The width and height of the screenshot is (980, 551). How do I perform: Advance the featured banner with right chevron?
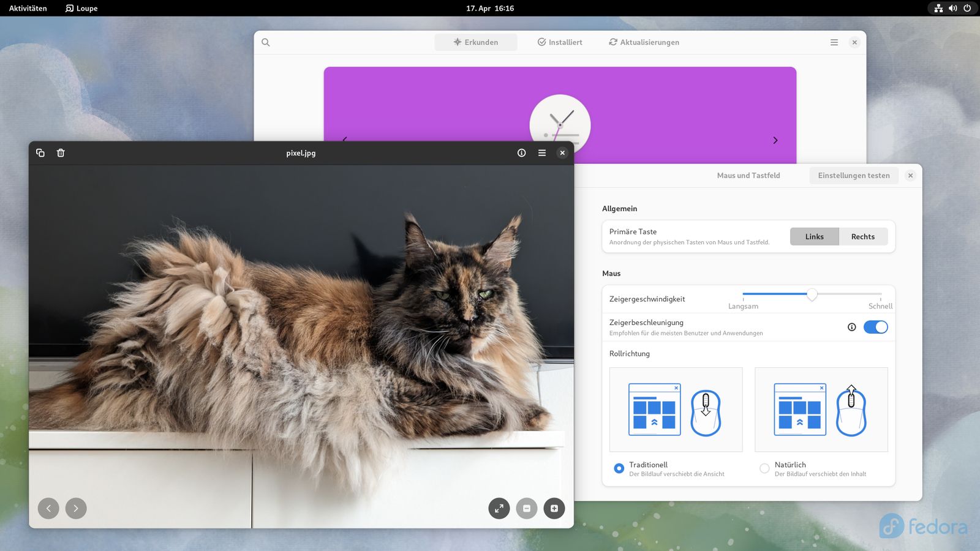pyautogui.click(x=775, y=140)
